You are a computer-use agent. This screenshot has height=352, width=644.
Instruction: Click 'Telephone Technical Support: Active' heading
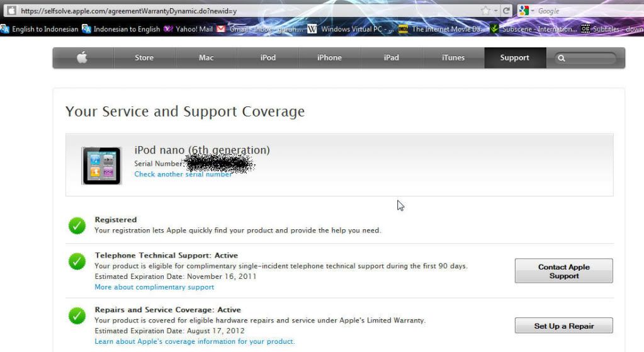coord(166,256)
